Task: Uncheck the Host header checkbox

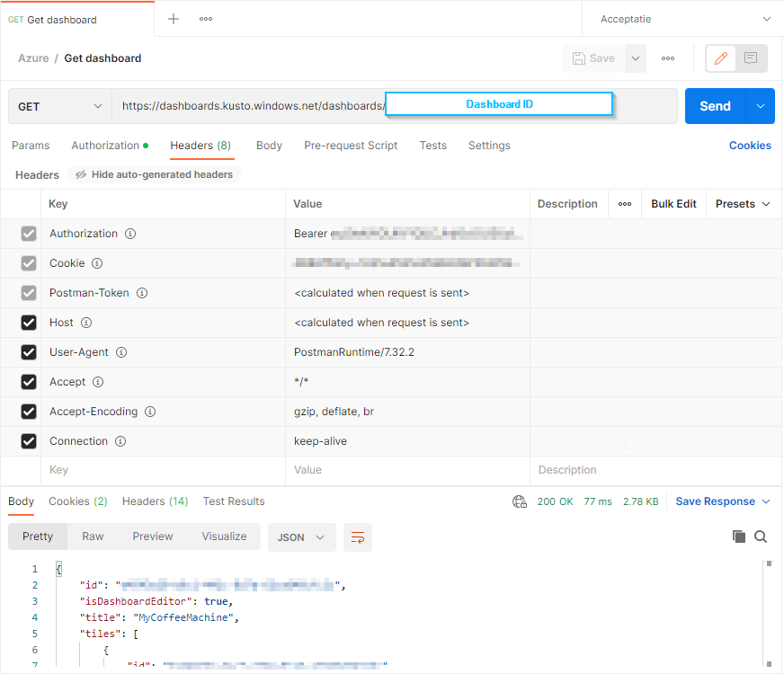Action: point(29,323)
